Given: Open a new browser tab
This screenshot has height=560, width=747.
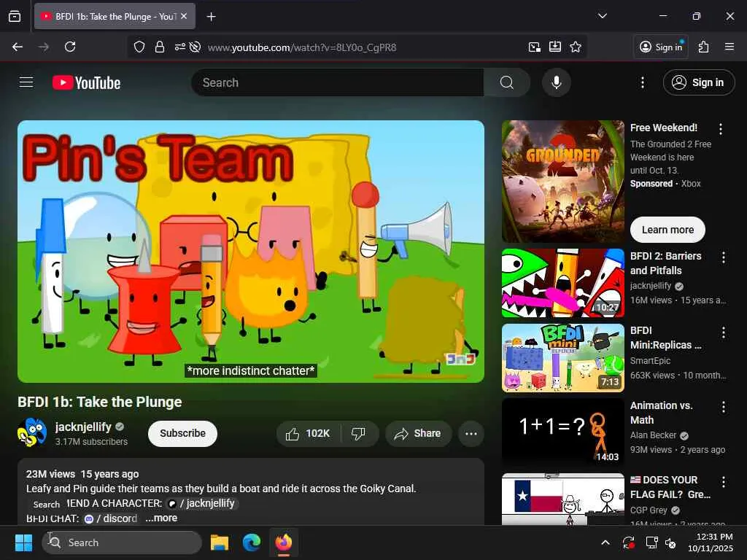Looking at the screenshot, I should pos(211,17).
